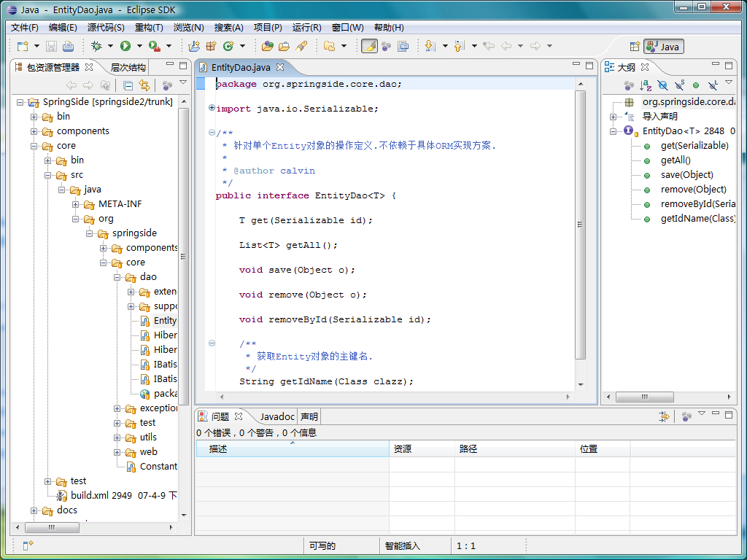The image size is (747, 560).
Task: Select getAll() method in Outline
Action: tap(676, 160)
